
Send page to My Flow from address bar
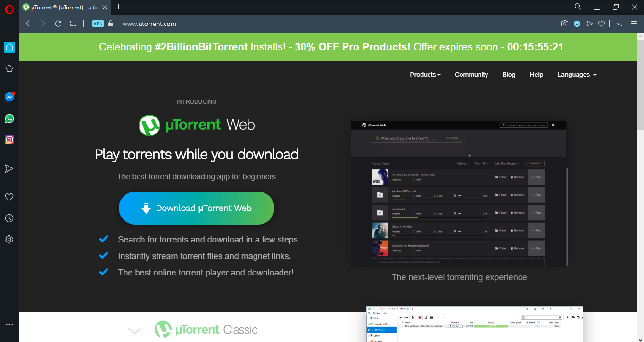pyautogui.click(x=589, y=24)
